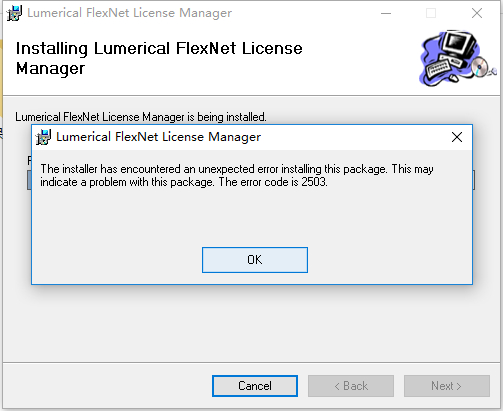Cancel the Lumerical FlexNet installation
The width and height of the screenshot is (503, 411).
click(x=255, y=386)
